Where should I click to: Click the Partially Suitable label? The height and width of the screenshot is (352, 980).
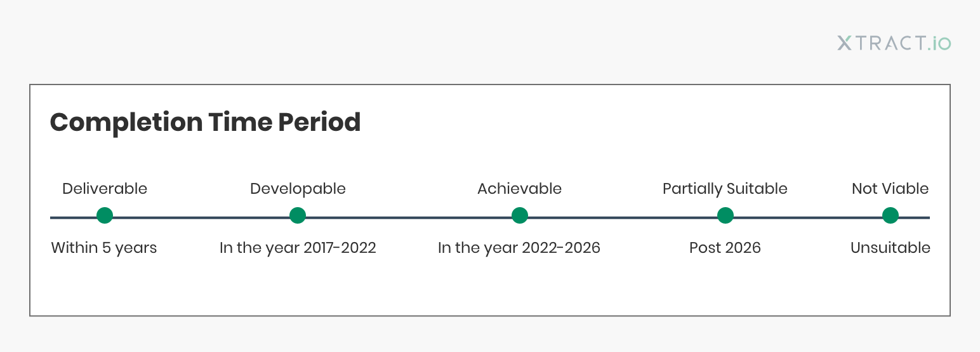[x=725, y=189]
